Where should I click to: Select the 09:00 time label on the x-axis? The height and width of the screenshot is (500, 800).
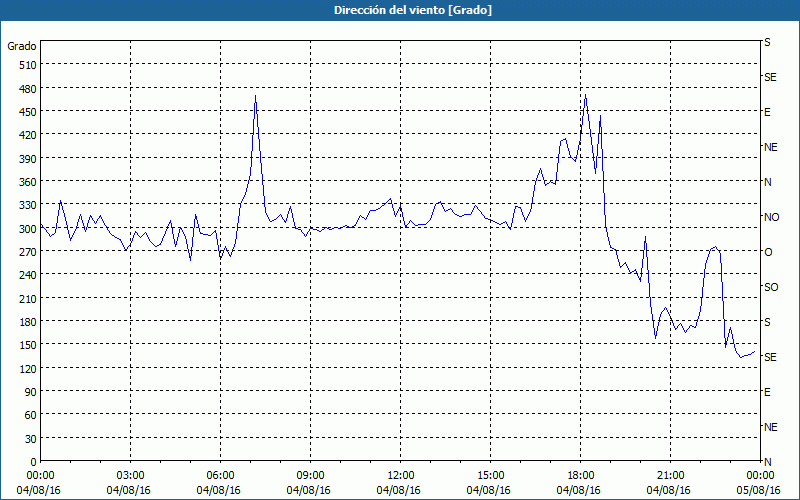coord(310,476)
